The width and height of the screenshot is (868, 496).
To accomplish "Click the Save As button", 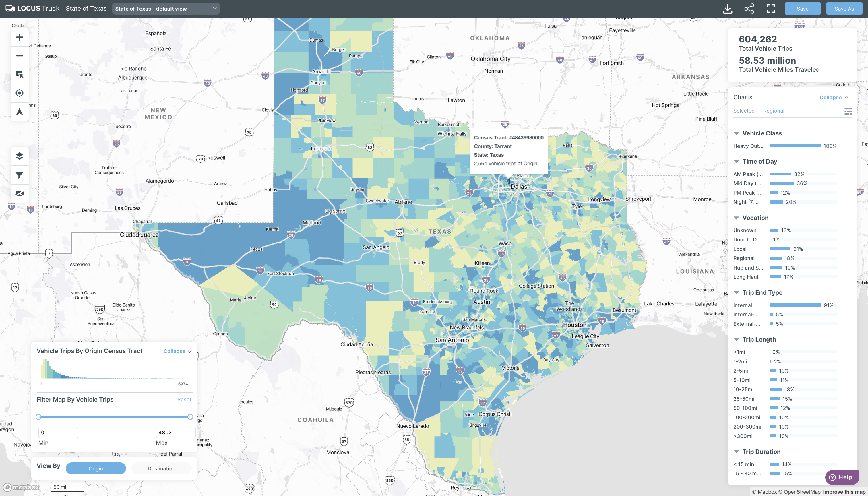I will click(844, 9).
